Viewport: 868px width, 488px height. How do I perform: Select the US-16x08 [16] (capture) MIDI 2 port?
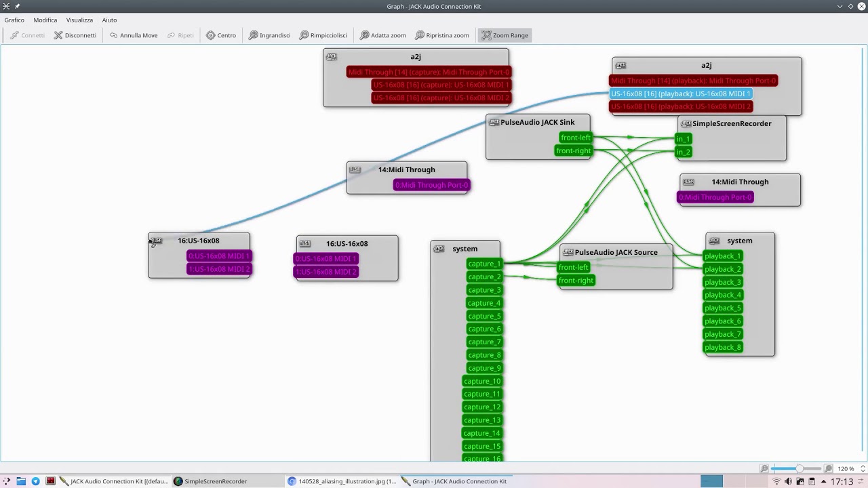441,98
